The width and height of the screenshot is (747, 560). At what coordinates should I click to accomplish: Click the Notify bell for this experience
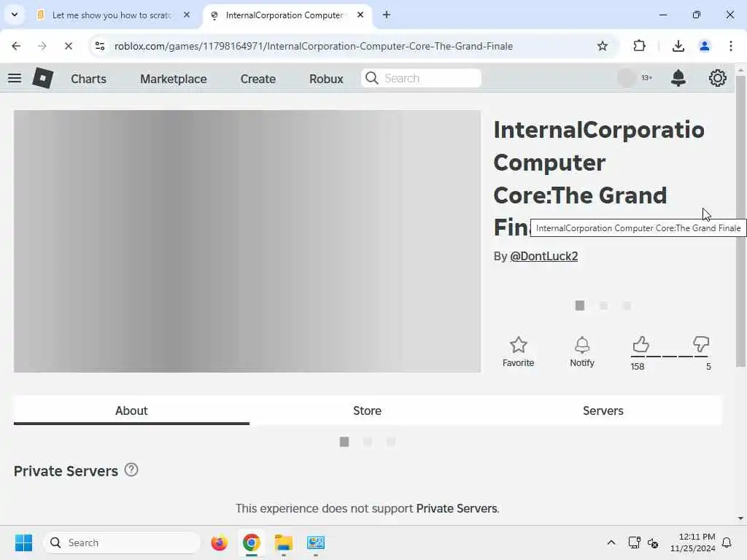click(581, 351)
